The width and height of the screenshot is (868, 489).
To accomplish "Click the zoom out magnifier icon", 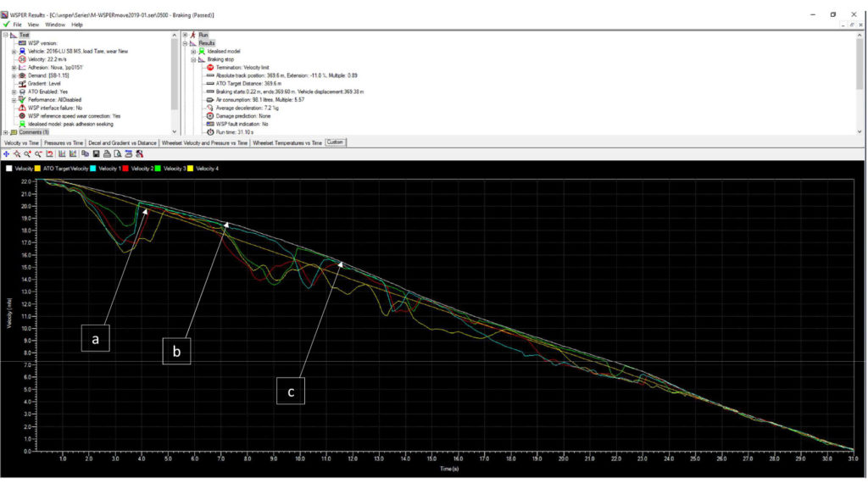I will coord(38,154).
